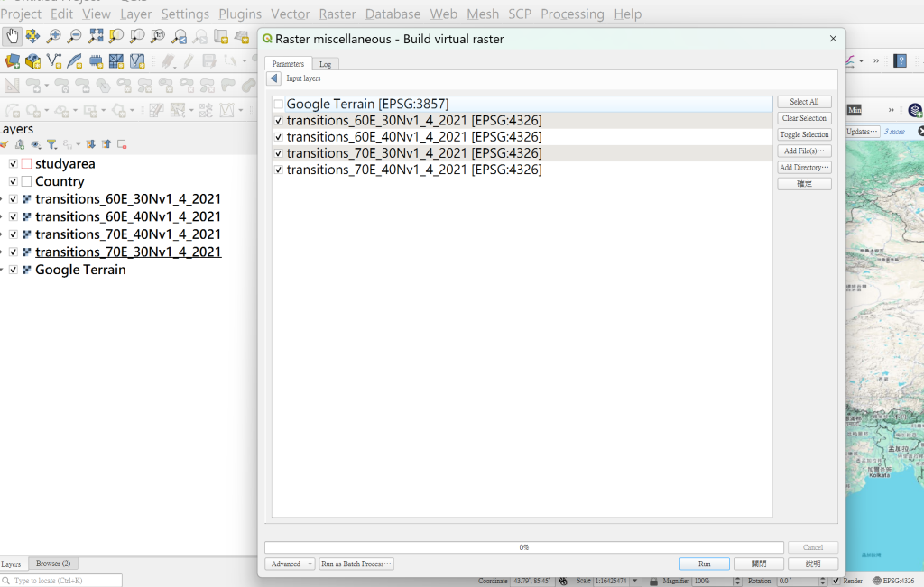Open the Plugins menu
This screenshot has height=587, width=924.
240,14
